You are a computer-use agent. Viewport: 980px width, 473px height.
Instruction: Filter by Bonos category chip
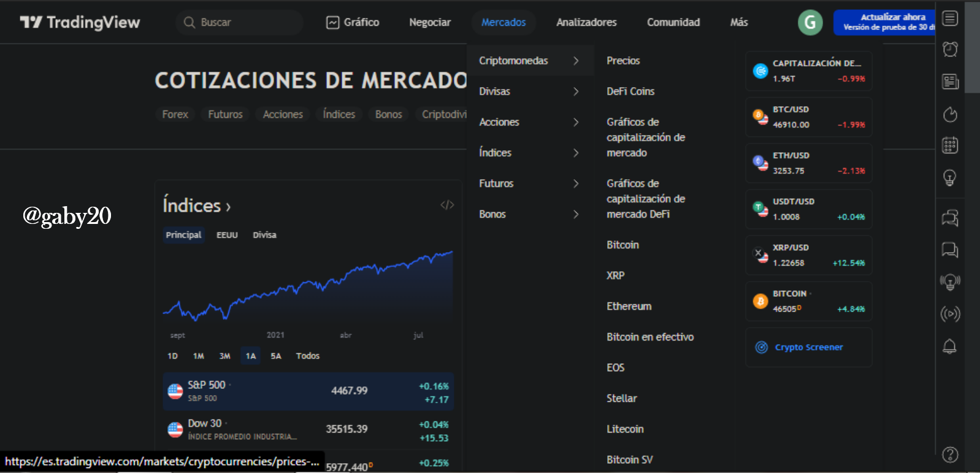pos(388,114)
